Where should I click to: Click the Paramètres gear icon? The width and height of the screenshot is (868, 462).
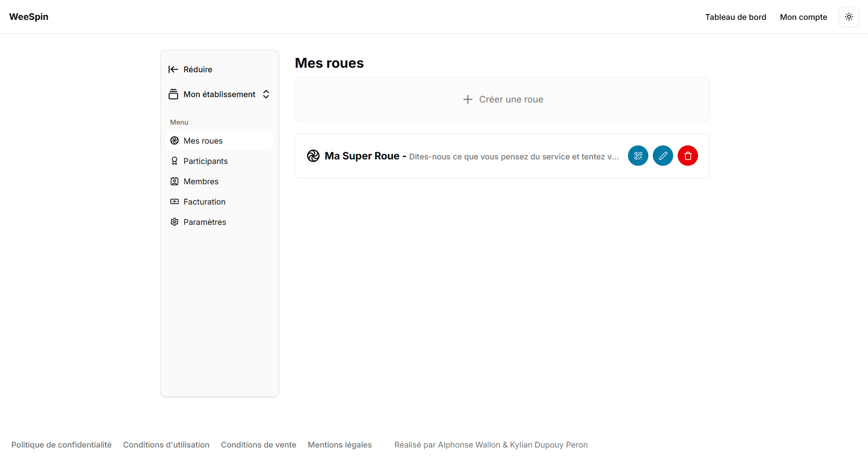tap(175, 222)
